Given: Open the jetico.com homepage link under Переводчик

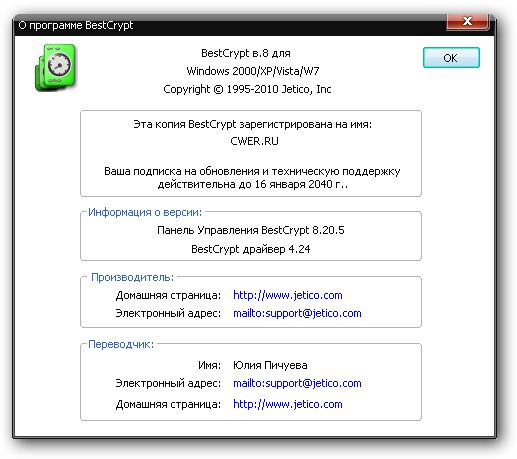Looking at the screenshot, I should pyautogui.click(x=288, y=404).
